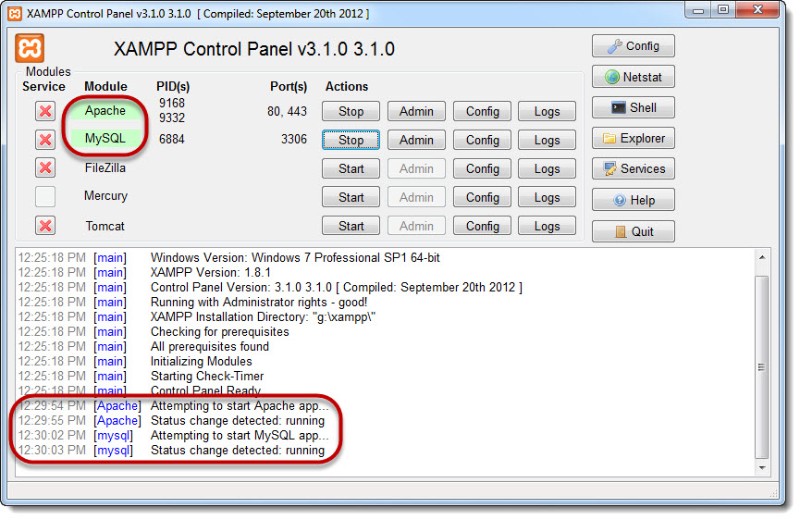Start the Tomcat module
The width and height of the screenshot is (800, 520).
[351, 226]
